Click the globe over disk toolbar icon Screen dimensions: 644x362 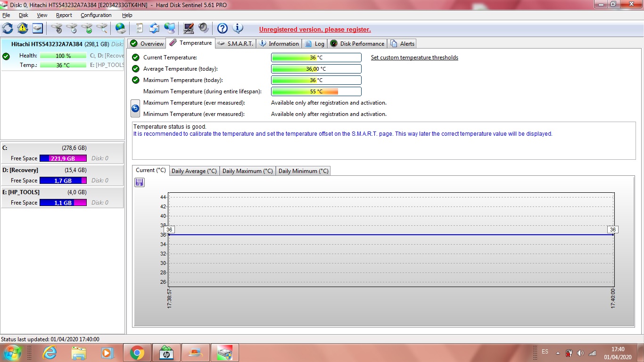[x=121, y=28]
